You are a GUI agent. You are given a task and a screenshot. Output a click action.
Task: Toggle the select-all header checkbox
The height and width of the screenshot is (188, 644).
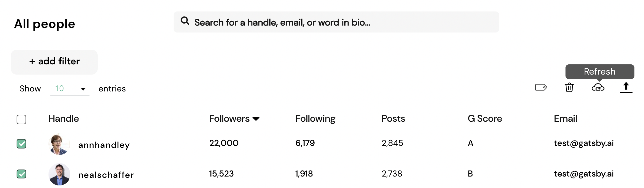point(21,119)
